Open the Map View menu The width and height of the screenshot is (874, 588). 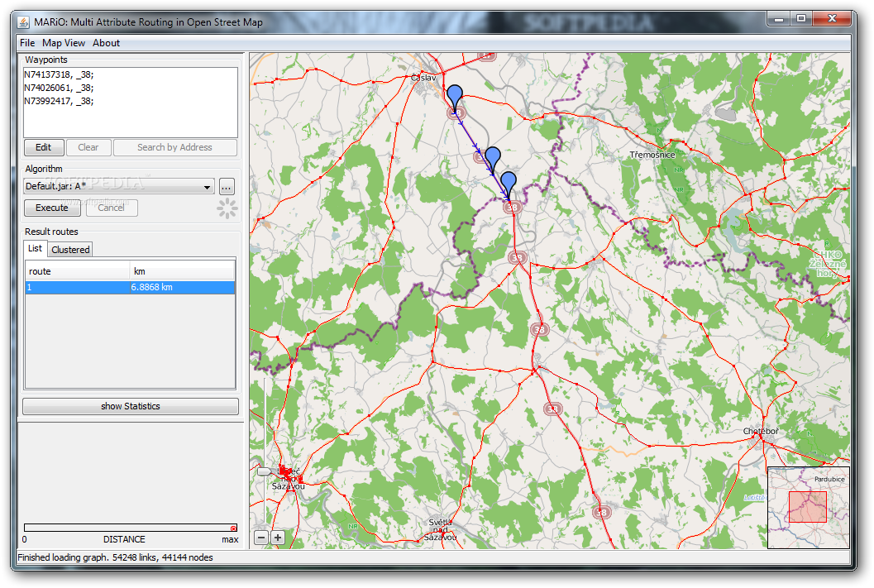64,43
